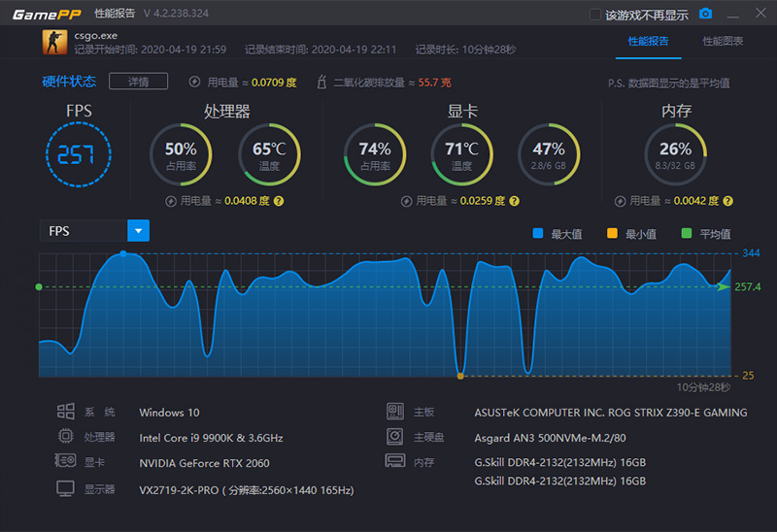Click the VX2719-2K-PRO monitor text
The image size is (777, 532).
247,490
